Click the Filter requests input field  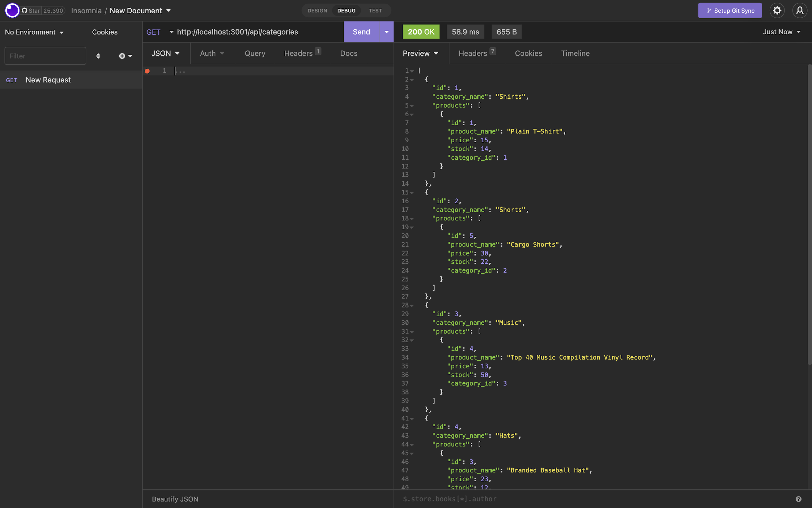pos(45,56)
